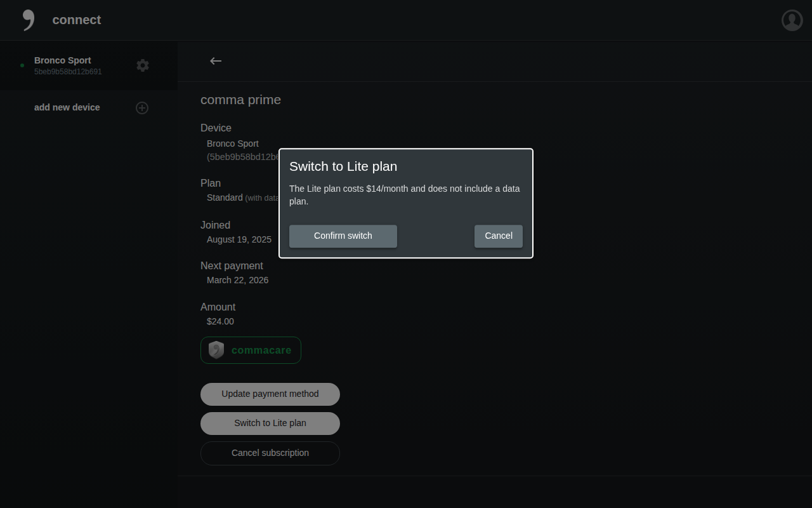Click the dongle ID 5beb9b58bd12b691 in sidebar

click(68, 72)
